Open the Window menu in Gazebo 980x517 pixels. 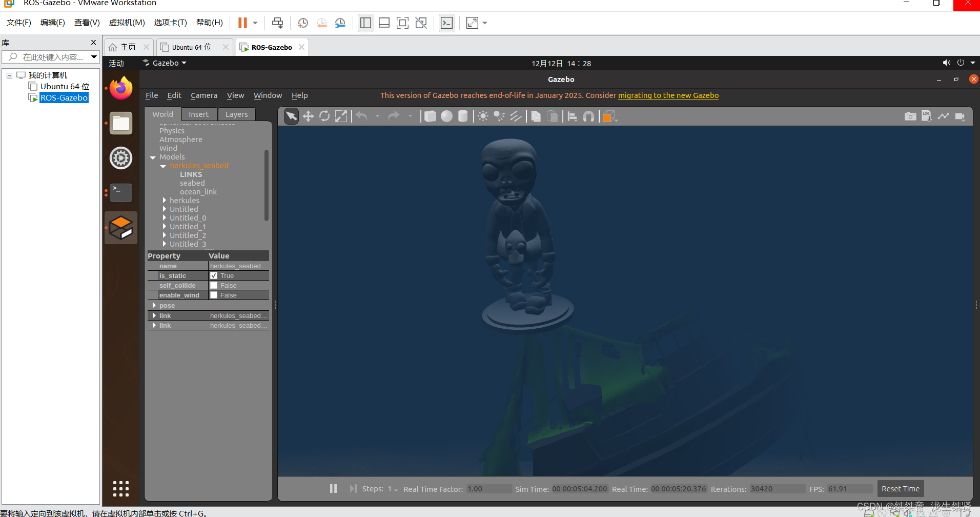pyautogui.click(x=268, y=95)
